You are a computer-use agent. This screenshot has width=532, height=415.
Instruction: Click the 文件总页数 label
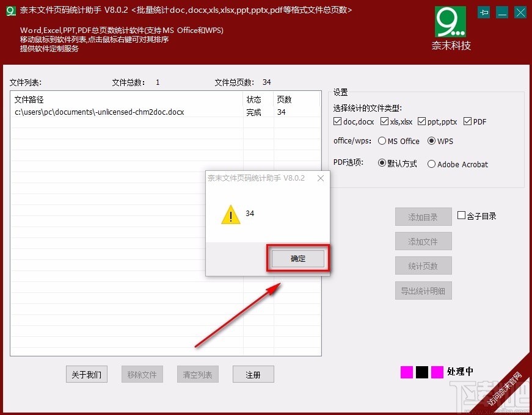pos(234,82)
